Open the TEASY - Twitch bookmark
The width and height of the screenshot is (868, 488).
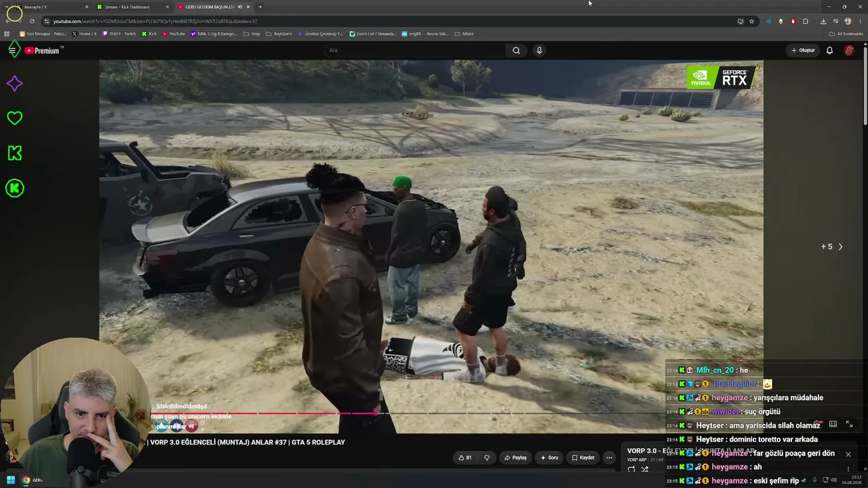click(119, 34)
